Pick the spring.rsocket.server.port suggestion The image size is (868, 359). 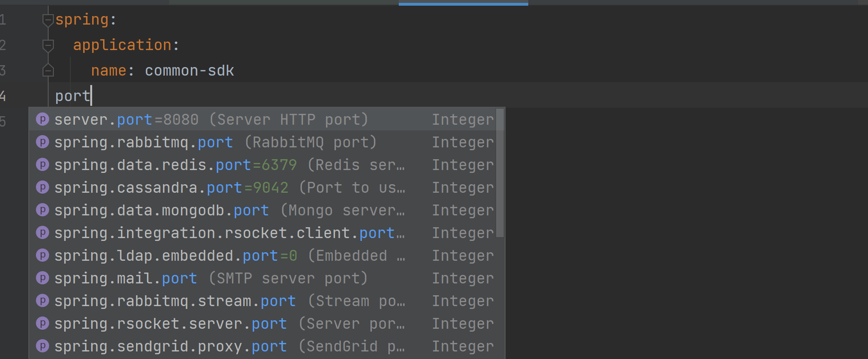pyautogui.click(x=170, y=324)
